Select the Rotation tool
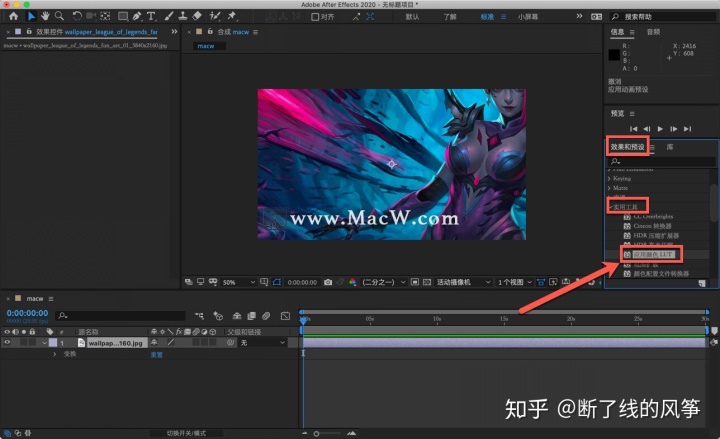Screen dimensions: 720x439 (x=77, y=17)
